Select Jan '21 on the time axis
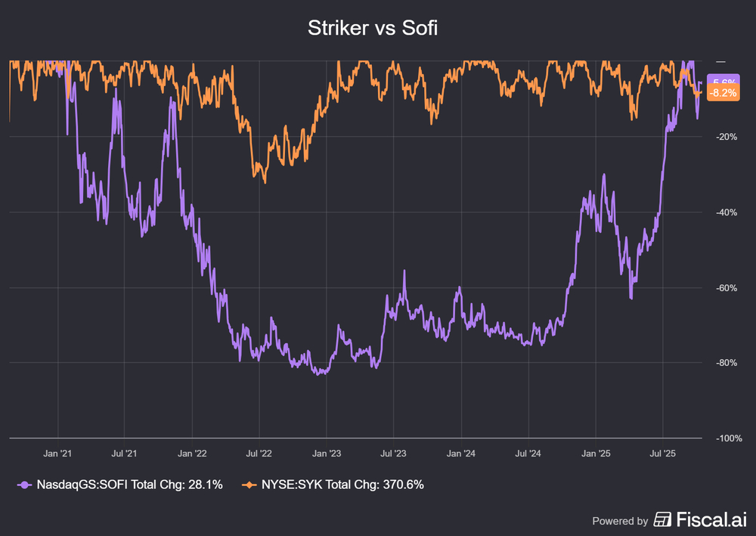 coord(57,454)
